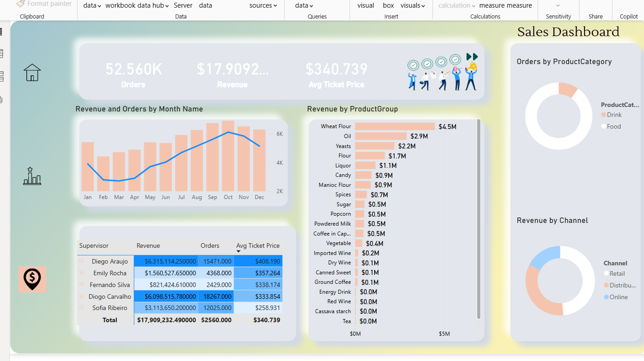Image resolution: width=644 pixels, height=361 pixels.
Task: Click the visual button in Insert group
Action: [366, 5]
